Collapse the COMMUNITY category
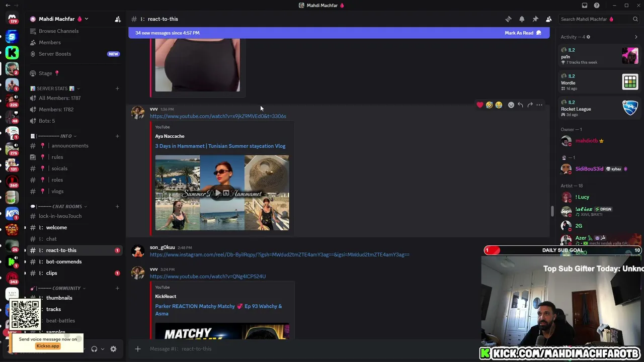 (x=58, y=288)
